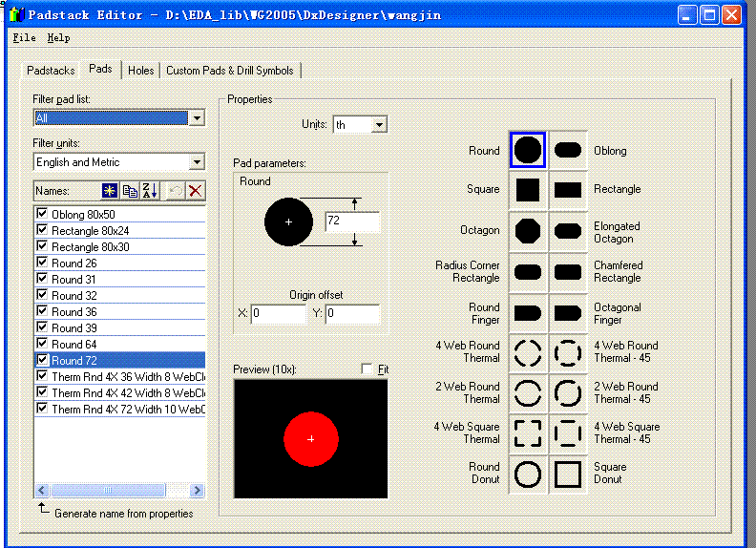The width and height of the screenshot is (756, 548).
Task: Open the Units dropdown in Properties
Action: (379, 125)
